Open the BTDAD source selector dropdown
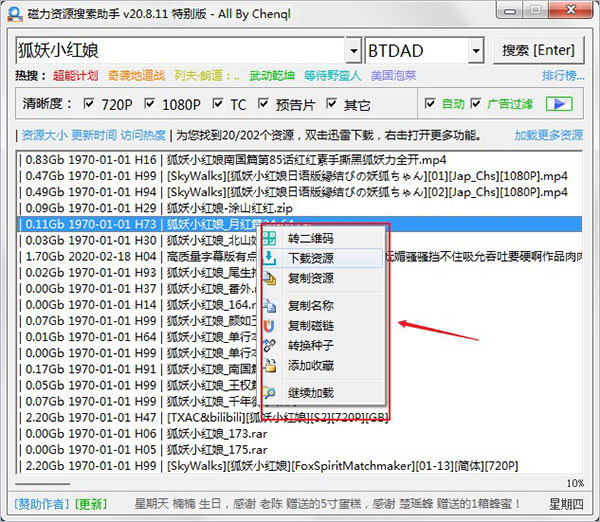 (x=476, y=51)
